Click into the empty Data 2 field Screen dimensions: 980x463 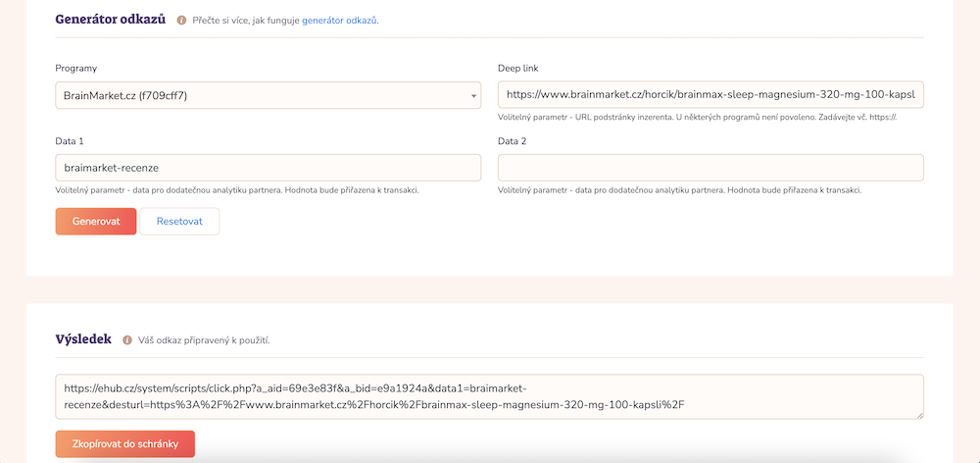pyautogui.click(x=710, y=168)
